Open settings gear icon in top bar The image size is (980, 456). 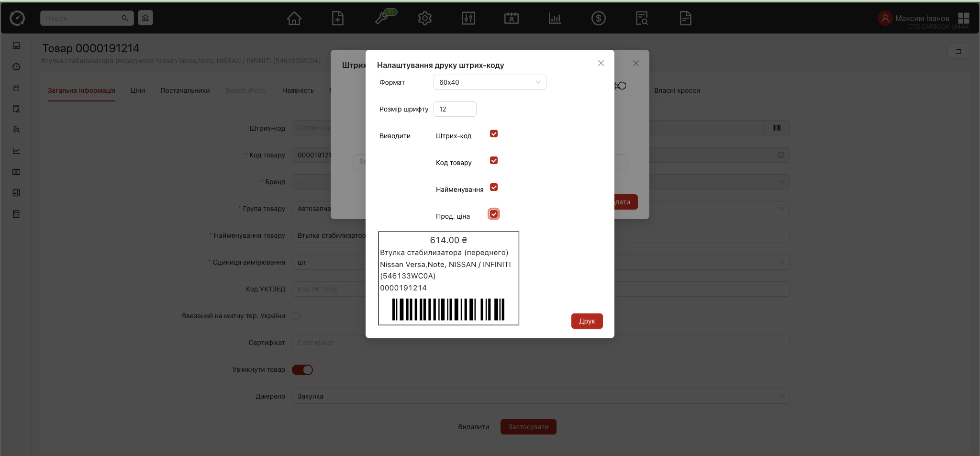pyautogui.click(x=424, y=19)
